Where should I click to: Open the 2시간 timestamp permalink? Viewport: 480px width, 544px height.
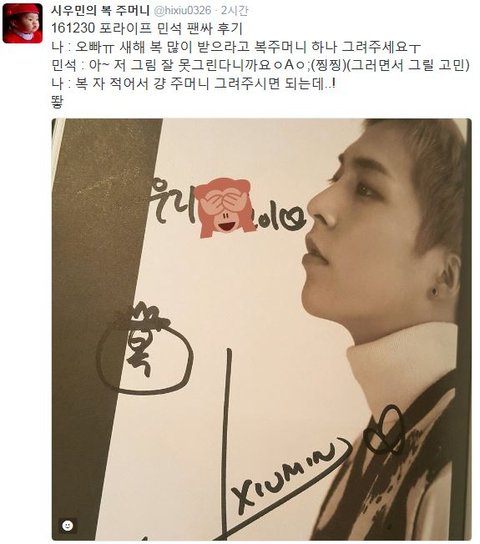(235, 11)
